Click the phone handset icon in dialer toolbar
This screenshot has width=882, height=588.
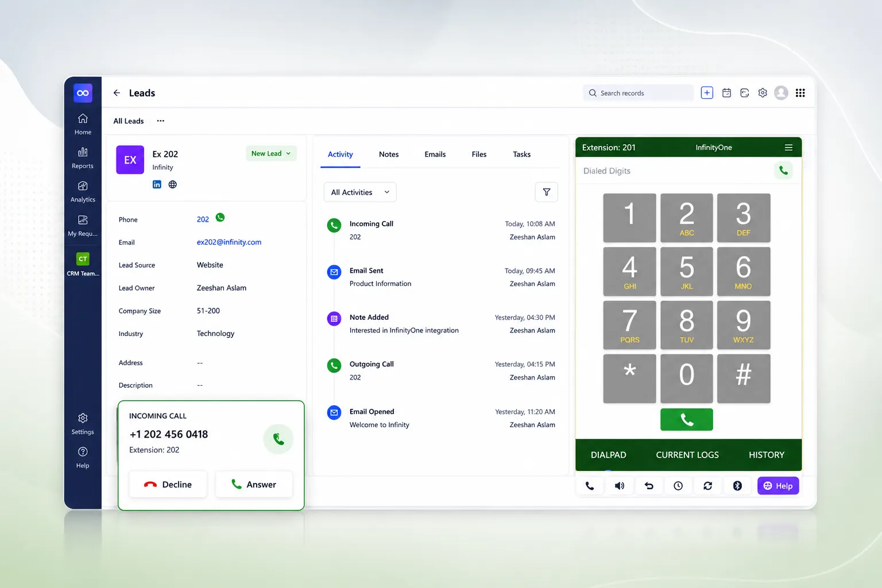pos(590,486)
